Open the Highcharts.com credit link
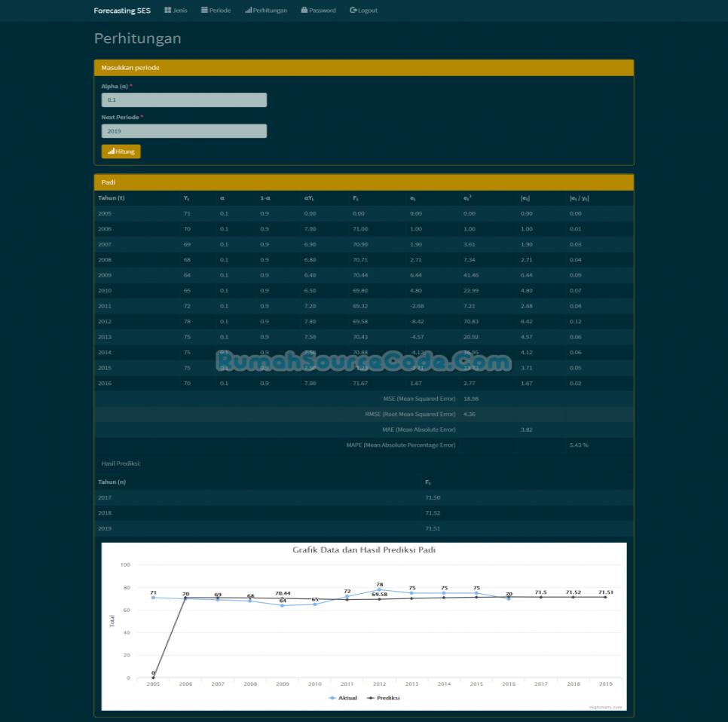The image size is (728, 722). pyautogui.click(x=605, y=705)
